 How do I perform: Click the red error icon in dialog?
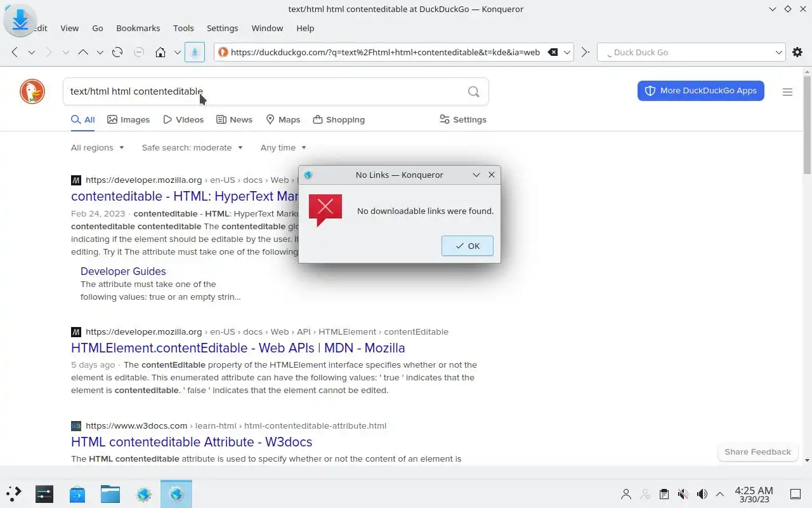coord(325,210)
